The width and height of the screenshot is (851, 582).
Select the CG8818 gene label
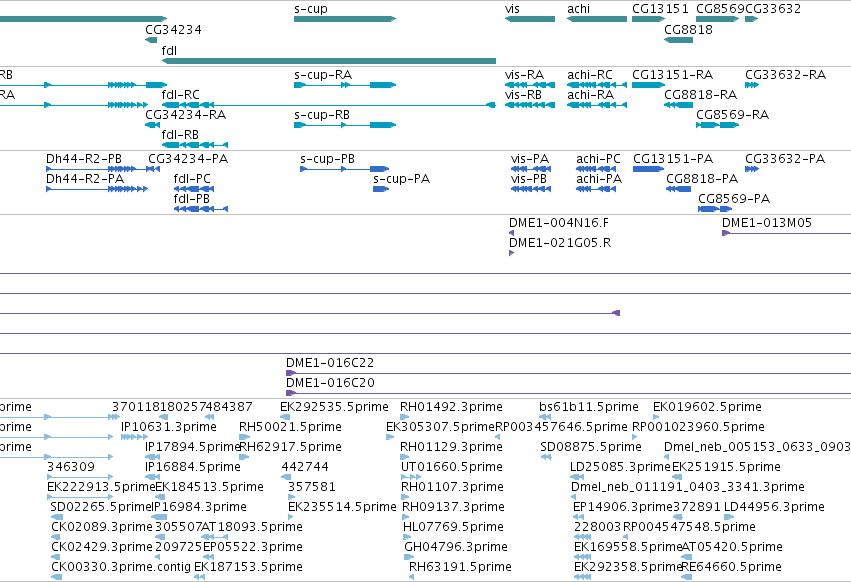point(688,29)
